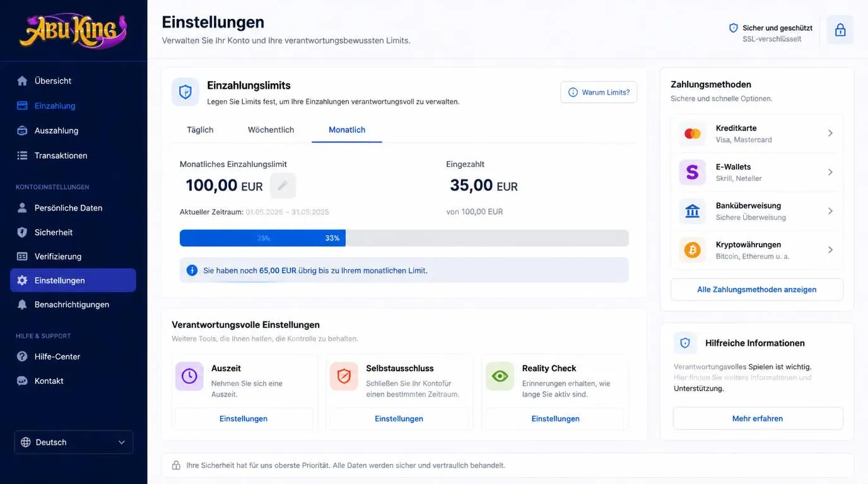
Task: Click the Abu King logo
Action: (x=73, y=31)
